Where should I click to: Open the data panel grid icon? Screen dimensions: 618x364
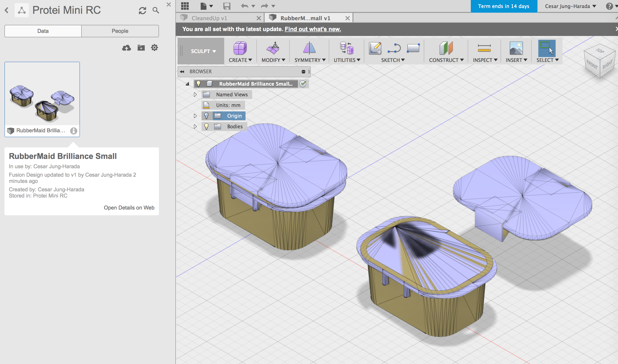(185, 6)
